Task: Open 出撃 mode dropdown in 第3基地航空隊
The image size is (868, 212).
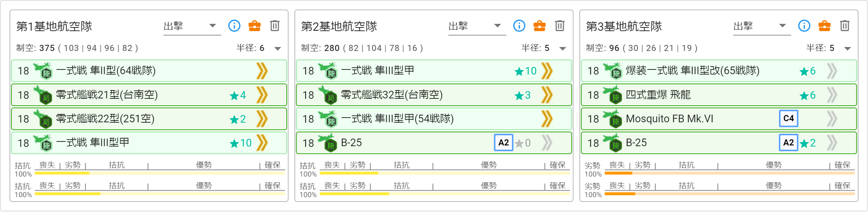Action: 762,26
